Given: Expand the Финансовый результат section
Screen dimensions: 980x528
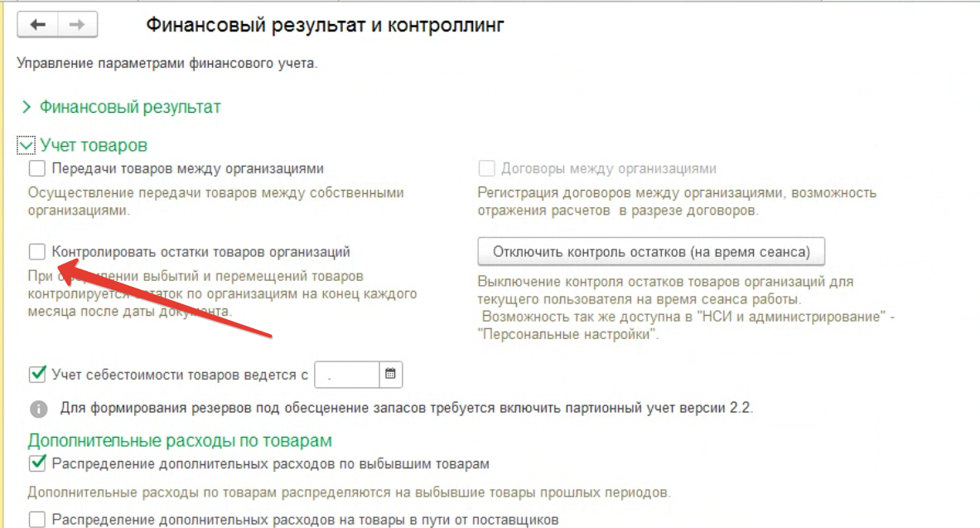Looking at the screenshot, I should (27, 107).
